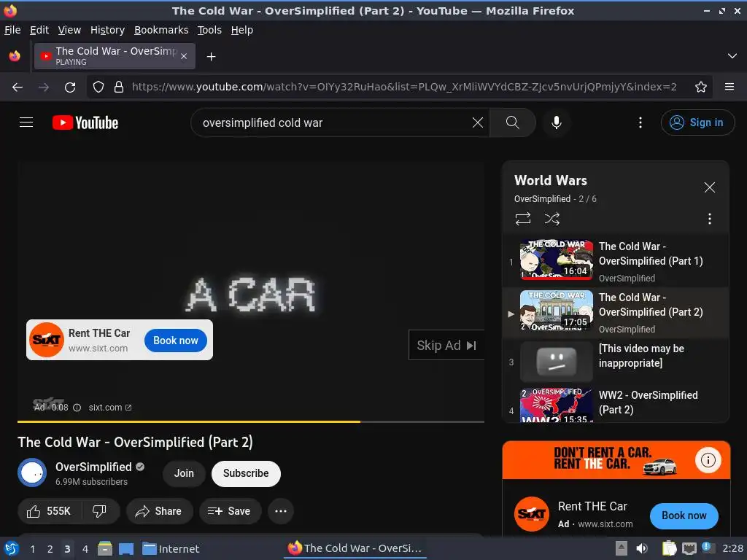The image size is (747, 560).
Task: Expand the list all tabs dropdown
Action: coord(732,56)
